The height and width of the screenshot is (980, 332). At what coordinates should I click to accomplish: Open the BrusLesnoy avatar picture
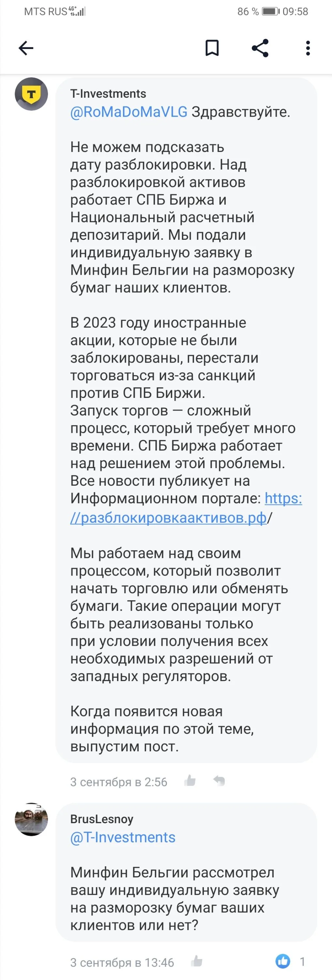click(x=31, y=820)
